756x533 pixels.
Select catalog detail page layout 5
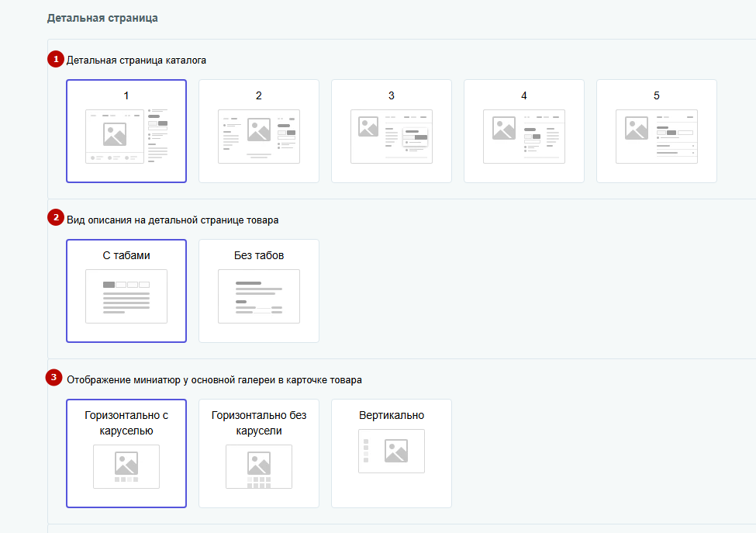click(x=657, y=131)
